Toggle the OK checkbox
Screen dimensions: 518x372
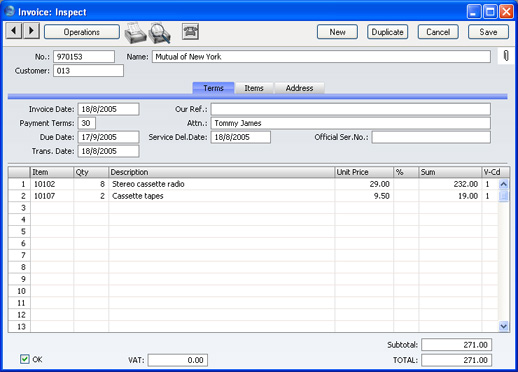25,359
